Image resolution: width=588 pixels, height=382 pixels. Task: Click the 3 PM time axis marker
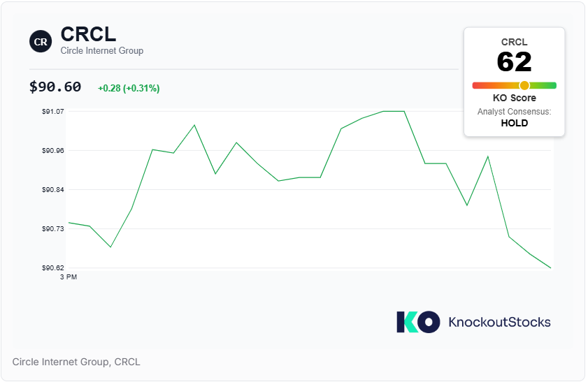[x=69, y=277]
